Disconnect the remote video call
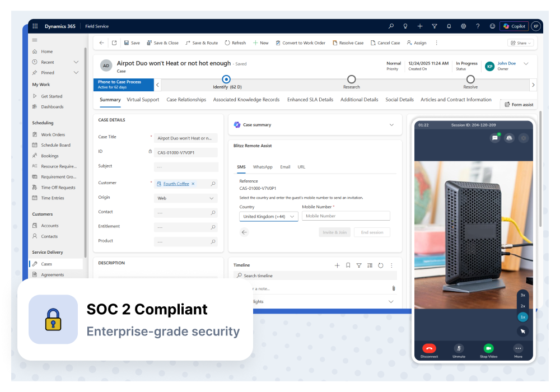Screen dimensions: 560x392 click(x=430, y=349)
